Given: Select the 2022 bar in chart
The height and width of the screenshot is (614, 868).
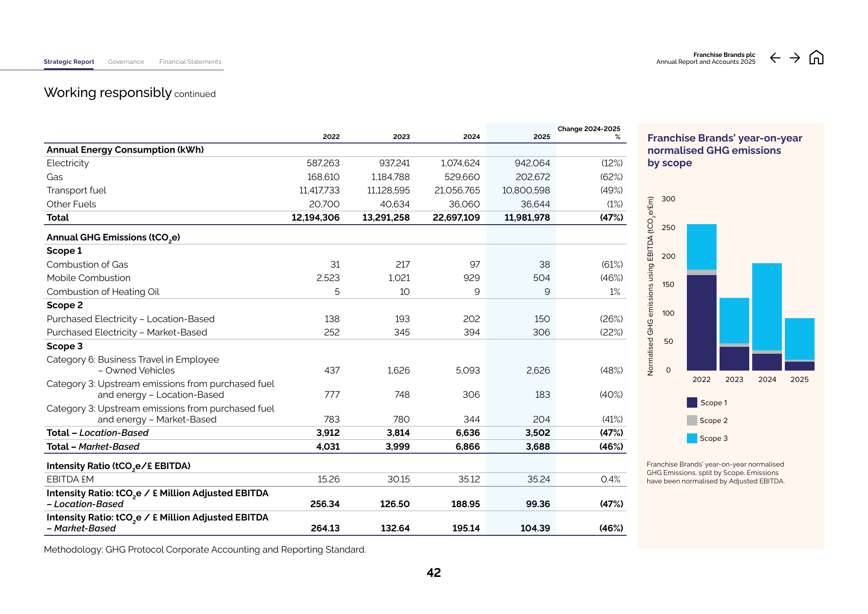Looking at the screenshot, I should click(701, 297).
